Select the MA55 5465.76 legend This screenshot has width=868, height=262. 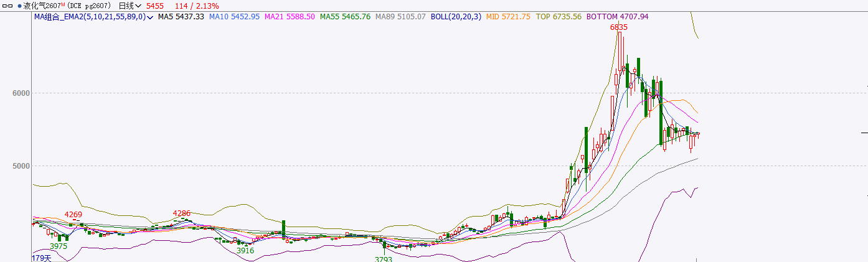point(345,17)
